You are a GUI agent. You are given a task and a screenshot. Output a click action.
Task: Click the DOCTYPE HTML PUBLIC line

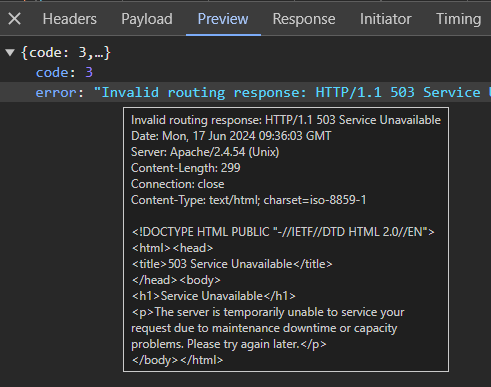(x=283, y=232)
